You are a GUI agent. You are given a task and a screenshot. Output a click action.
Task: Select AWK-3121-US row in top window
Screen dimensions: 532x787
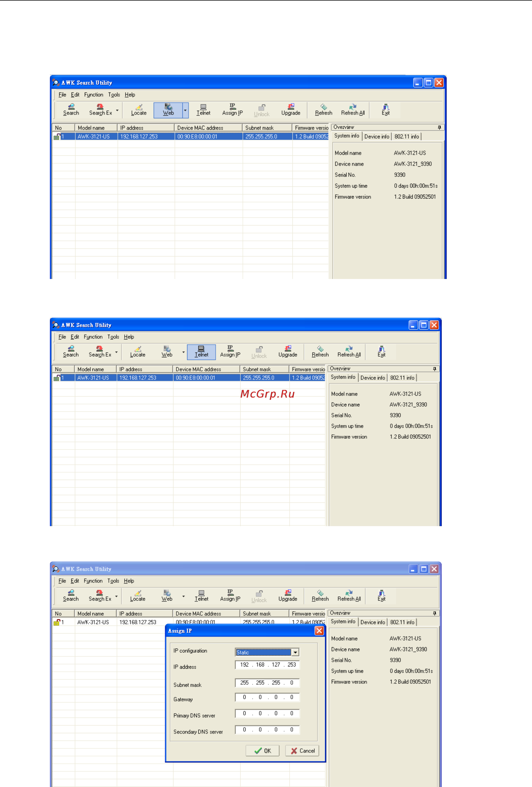click(190, 136)
